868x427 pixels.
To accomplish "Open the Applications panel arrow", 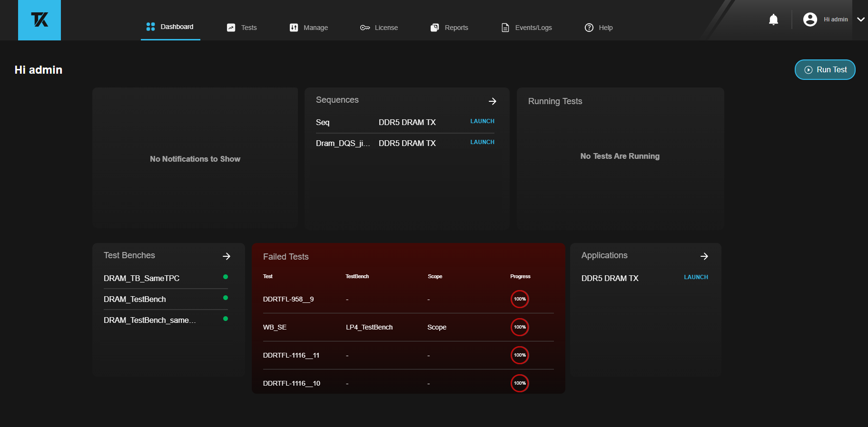I will 704,256.
